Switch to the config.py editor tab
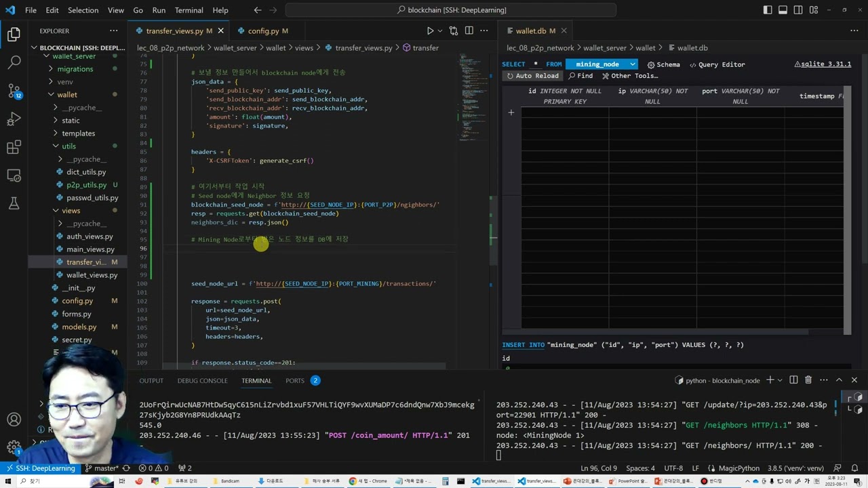Viewport: 868px width, 488px height. (x=264, y=31)
